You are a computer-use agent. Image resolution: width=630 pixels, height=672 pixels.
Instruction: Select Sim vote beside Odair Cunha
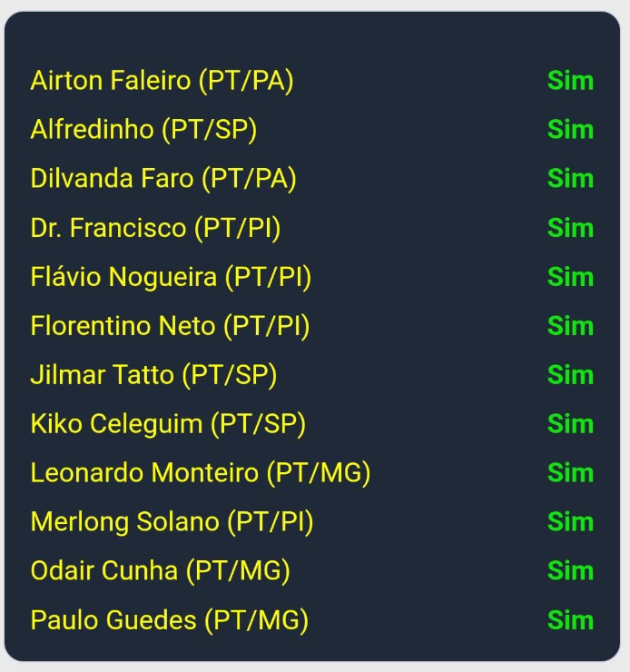coord(570,571)
